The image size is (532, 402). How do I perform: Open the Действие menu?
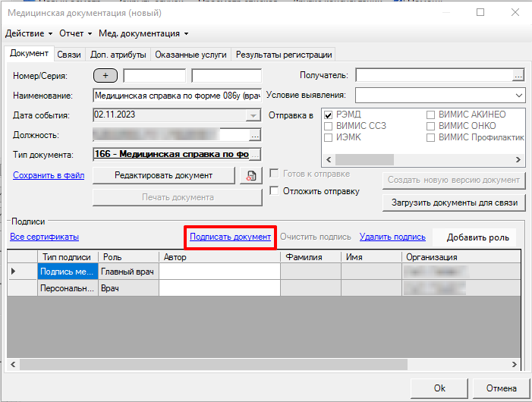(29, 33)
